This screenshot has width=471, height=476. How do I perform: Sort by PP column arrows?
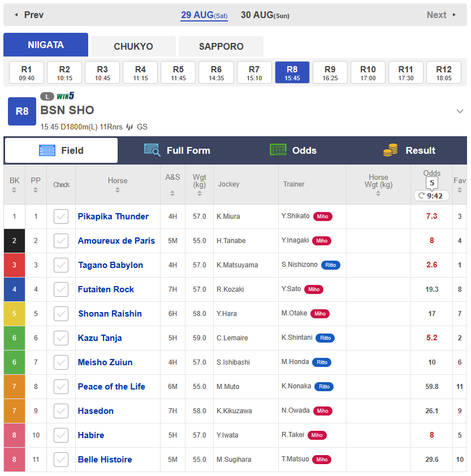36,190
